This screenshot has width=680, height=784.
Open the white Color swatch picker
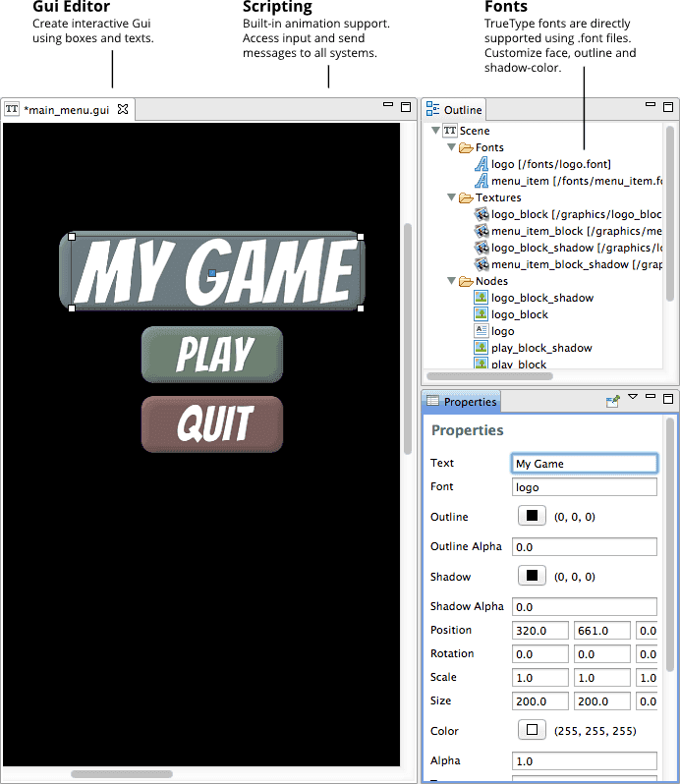point(532,730)
